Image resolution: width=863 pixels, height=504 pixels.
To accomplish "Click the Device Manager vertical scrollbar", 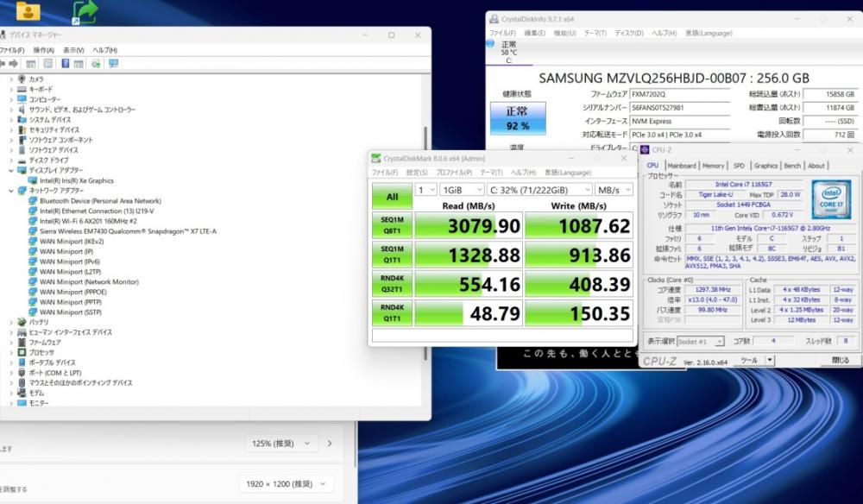I will pyautogui.click(x=425, y=243).
